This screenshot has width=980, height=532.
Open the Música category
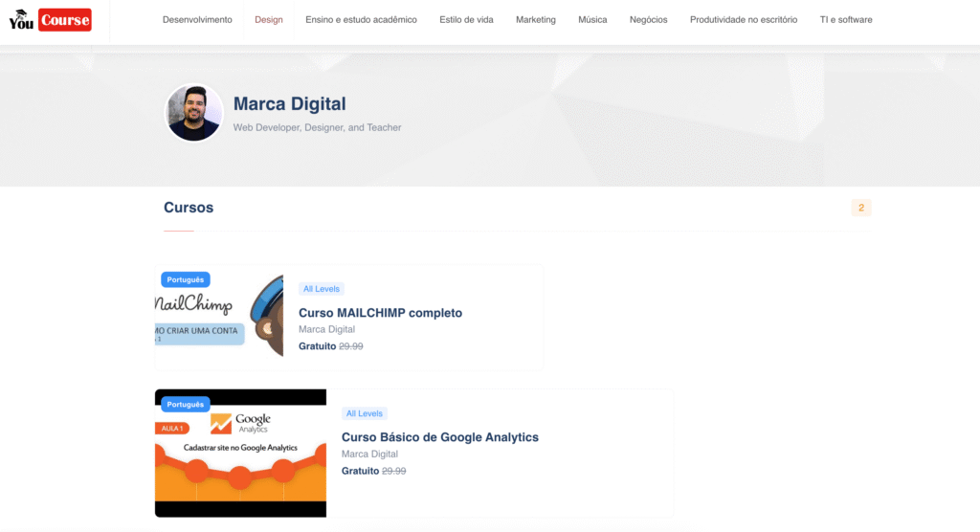click(592, 20)
